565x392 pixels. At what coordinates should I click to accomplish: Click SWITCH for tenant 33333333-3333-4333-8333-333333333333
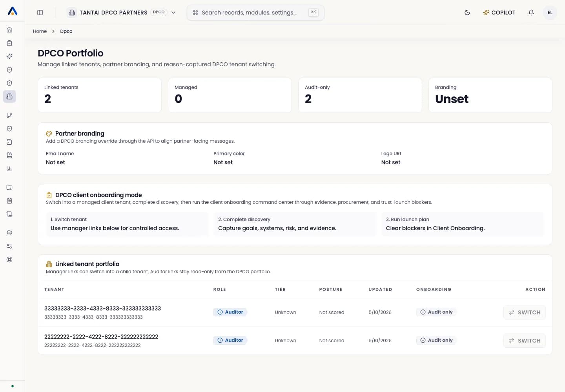click(x=524, y=312)
